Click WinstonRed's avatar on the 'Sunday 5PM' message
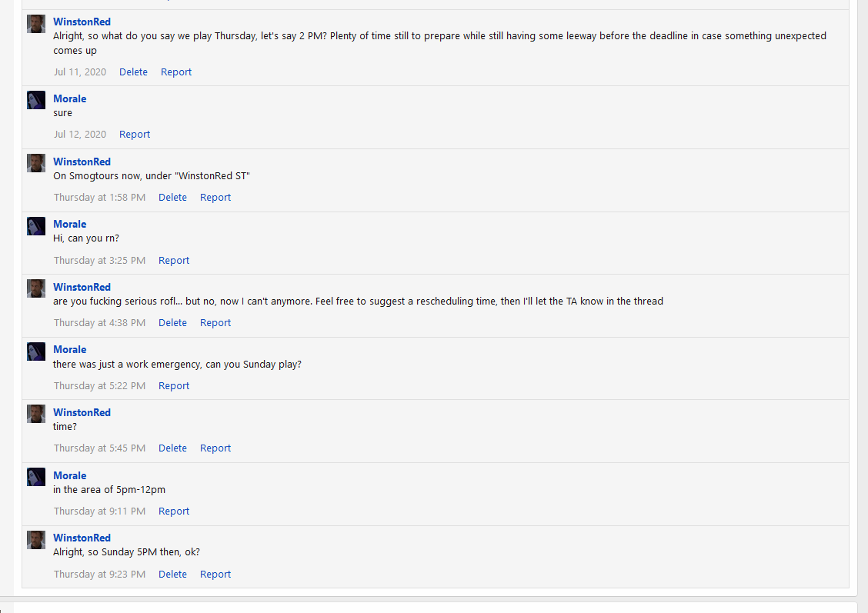The image size is (868, 613). point(36,539)
